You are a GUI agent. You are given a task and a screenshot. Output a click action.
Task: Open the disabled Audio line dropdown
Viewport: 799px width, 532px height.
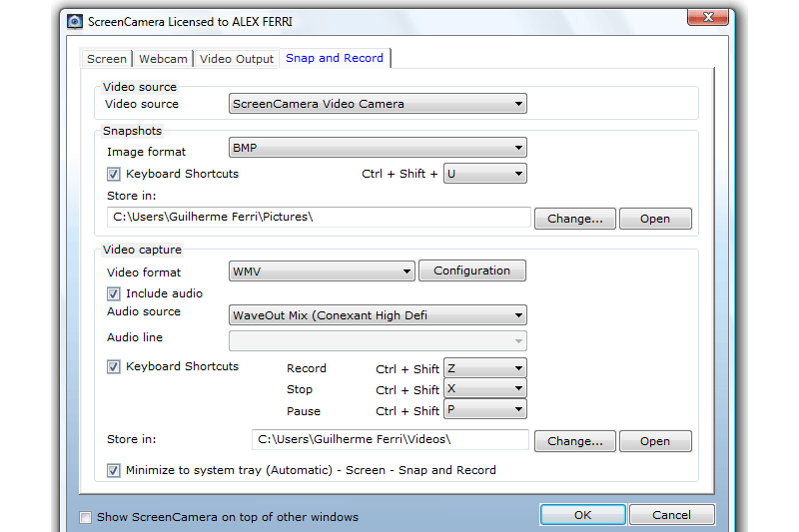[378, 341]
